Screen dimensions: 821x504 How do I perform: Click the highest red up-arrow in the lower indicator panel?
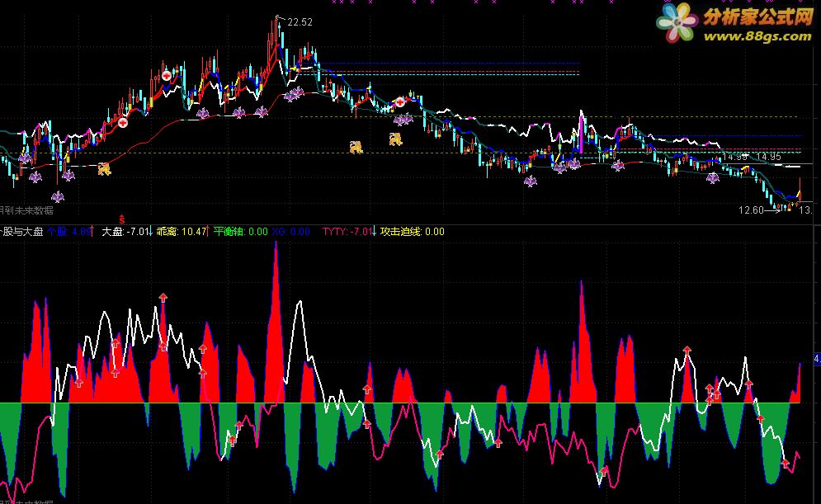point(163,298)
